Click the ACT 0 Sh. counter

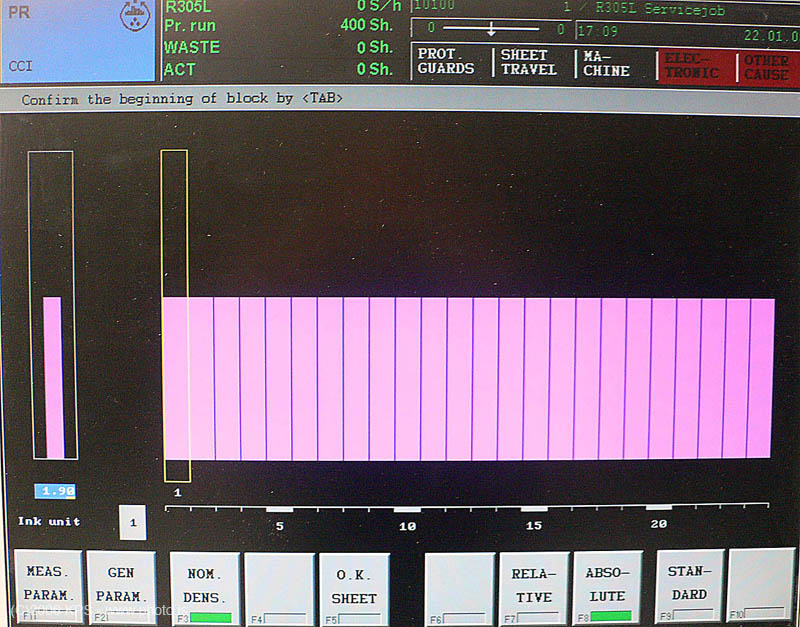279,69
